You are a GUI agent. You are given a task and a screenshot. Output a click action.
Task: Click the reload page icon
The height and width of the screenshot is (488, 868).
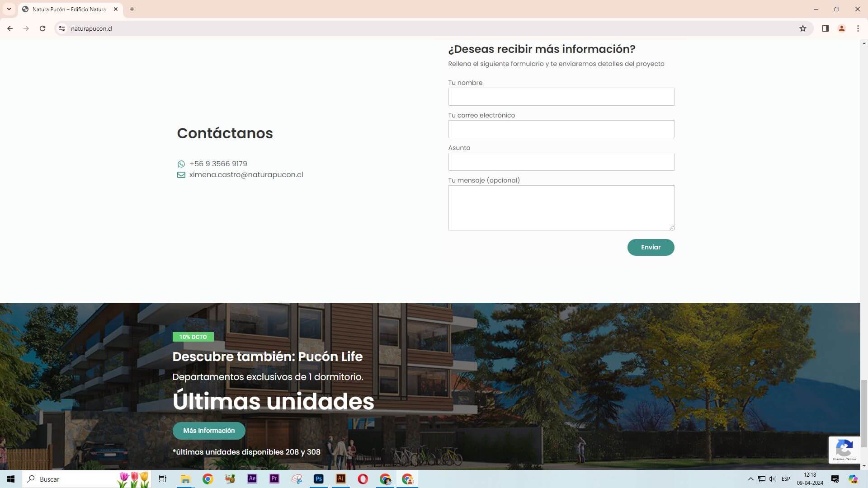pyautogui.click(x=42, y=28)
